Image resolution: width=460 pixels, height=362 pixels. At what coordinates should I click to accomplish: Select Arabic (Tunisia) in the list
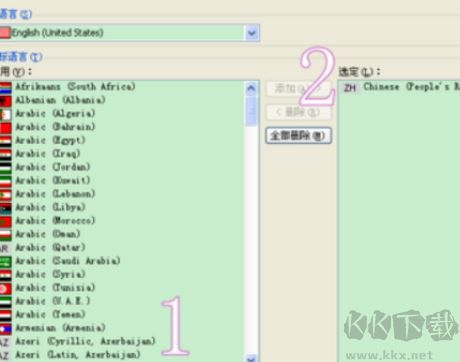click(x=55, y=287)
